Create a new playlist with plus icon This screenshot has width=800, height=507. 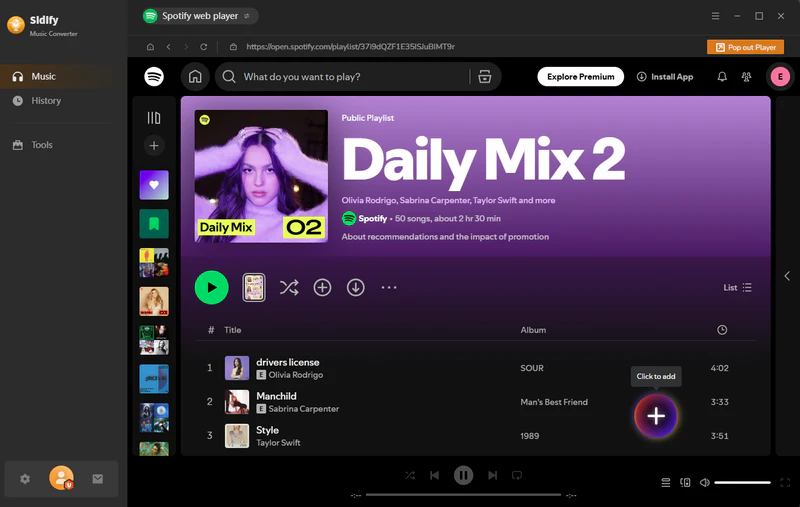point(154,145)
